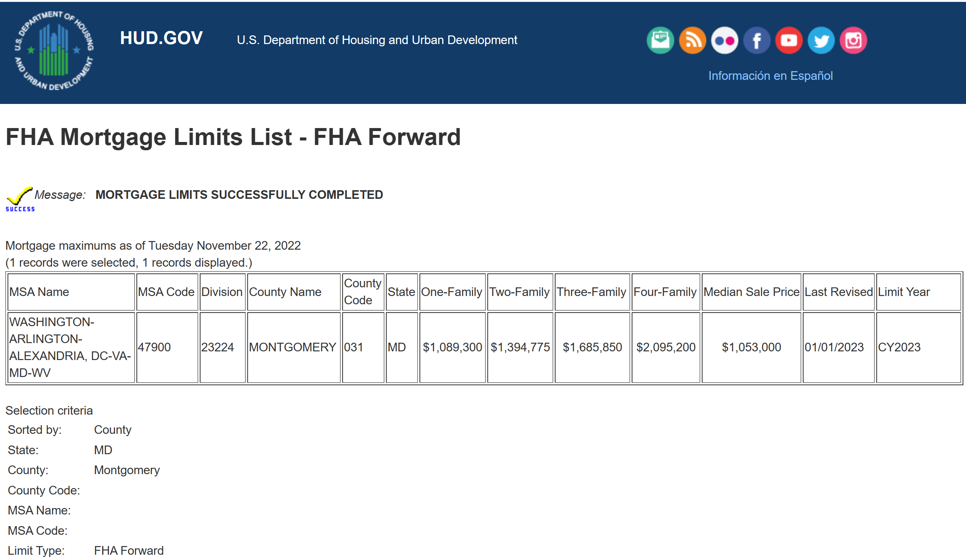Click the 23224 division cell

[x=222, y=348]
